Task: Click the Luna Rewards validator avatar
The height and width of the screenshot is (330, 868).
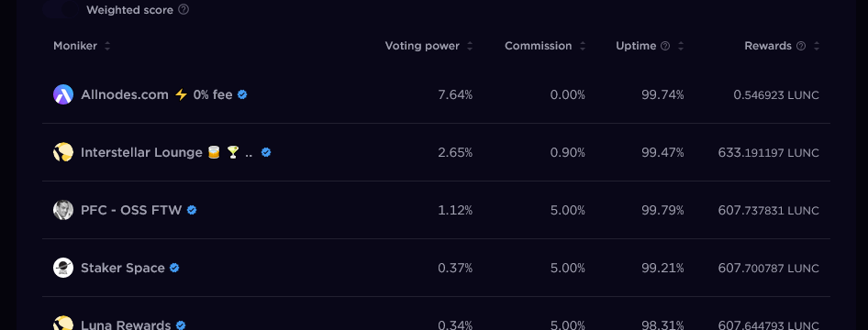Action: (x=63, y=324)
